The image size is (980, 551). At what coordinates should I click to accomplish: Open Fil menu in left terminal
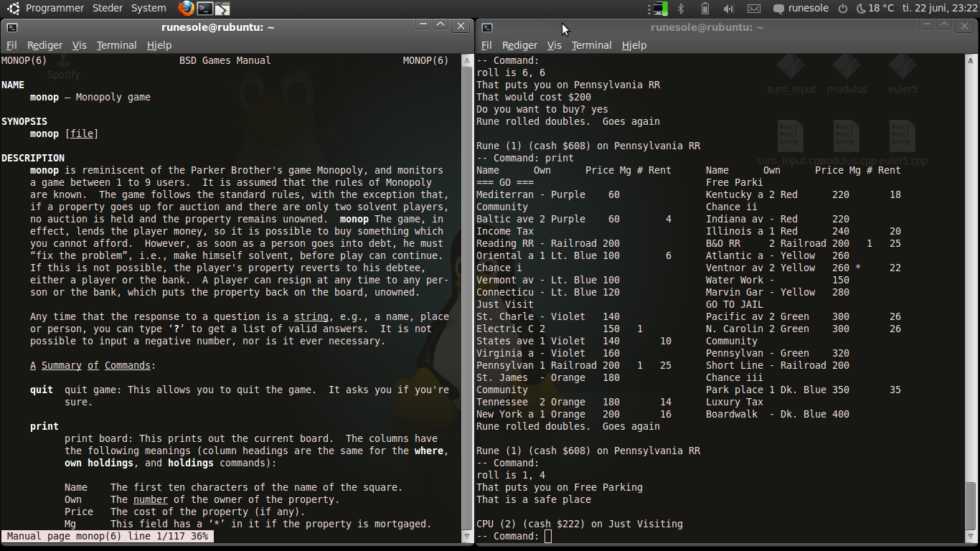(x=11, y=45)
